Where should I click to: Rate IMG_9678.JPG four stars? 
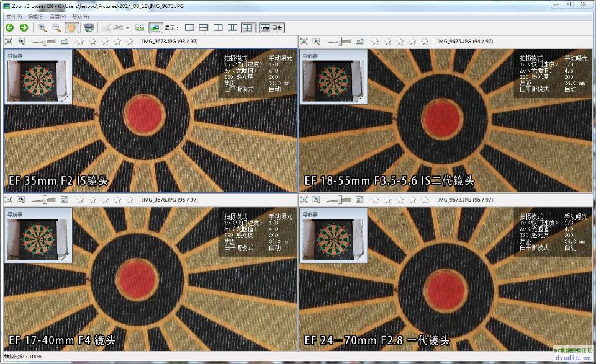click(x=413, y=200)
